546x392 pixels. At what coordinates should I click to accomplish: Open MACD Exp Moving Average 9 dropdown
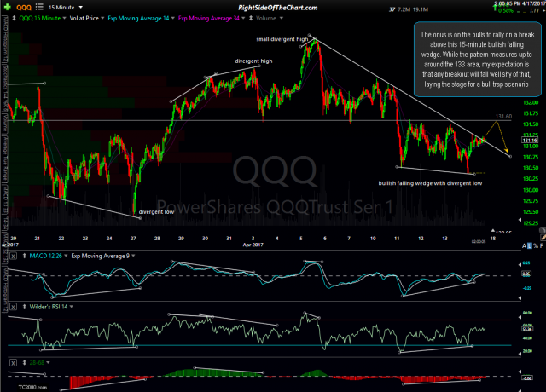click(x=133, y=256)
